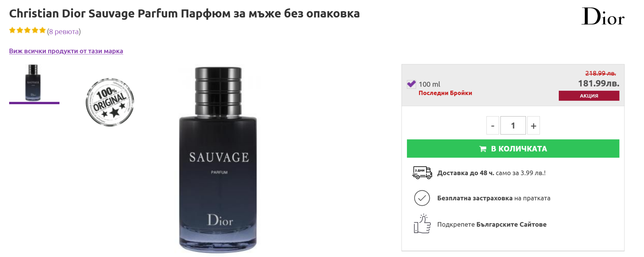Click the thumbs-up support icon
The width and height of the screenshot is (644, 257).
tap(422, 224)
